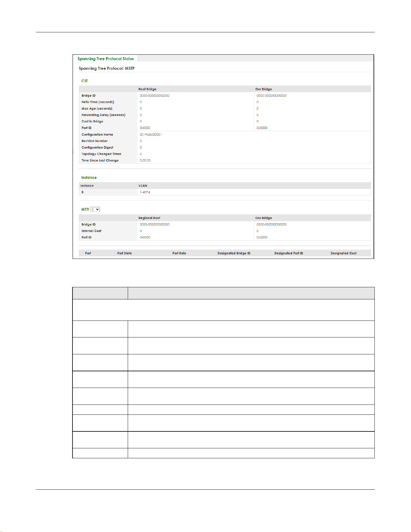Click the Root Bridge column header
411x532 pixels.
click(x=147, y=89)
